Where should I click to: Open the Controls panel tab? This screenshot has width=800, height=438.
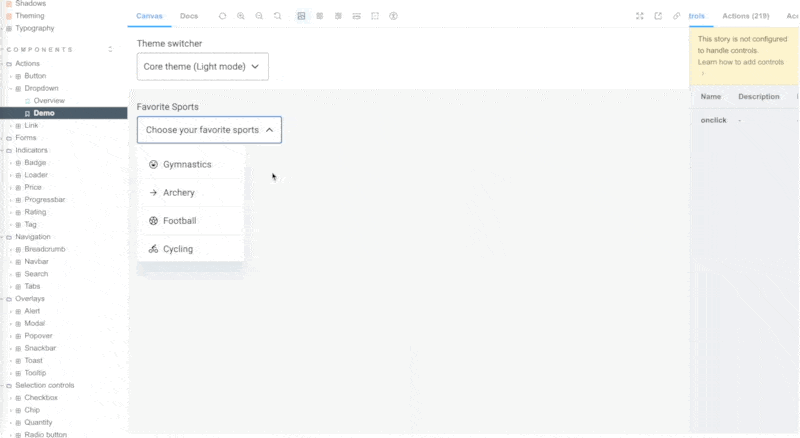[697, 16]
